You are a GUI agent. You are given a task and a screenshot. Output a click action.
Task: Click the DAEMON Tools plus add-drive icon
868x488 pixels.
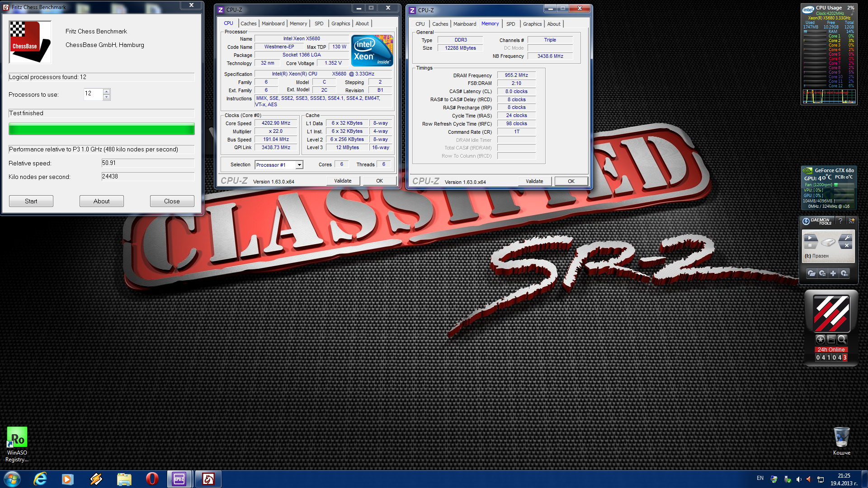[833, 273]
